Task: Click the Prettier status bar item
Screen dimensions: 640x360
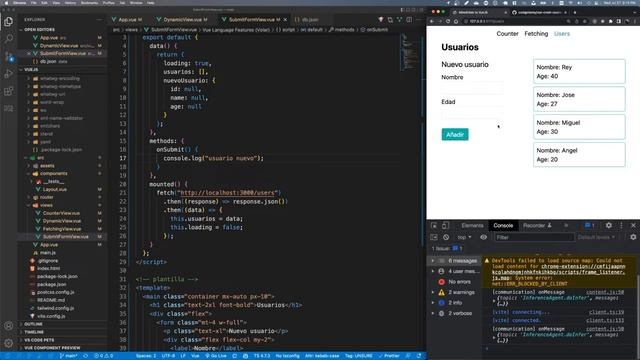Action: click(x=389, y=356)
